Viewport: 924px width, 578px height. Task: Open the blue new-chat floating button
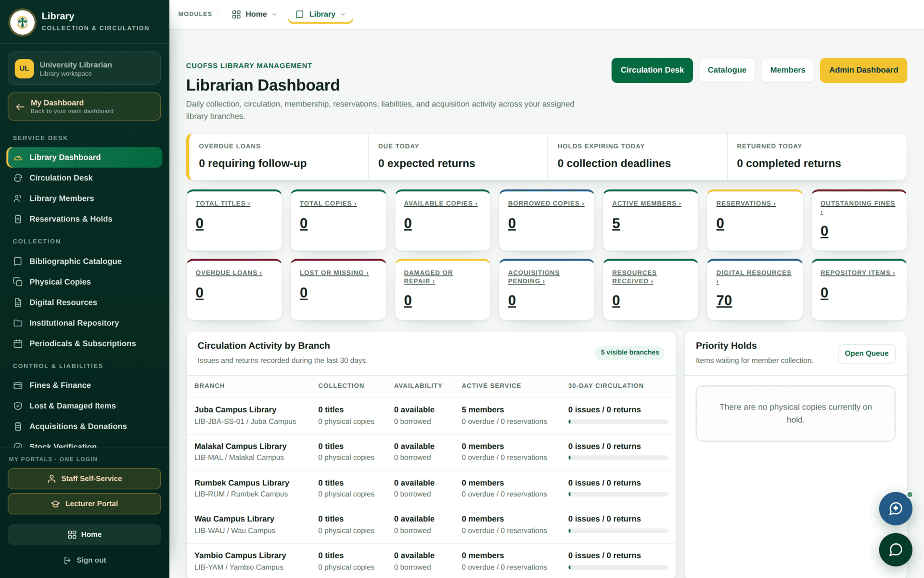(x=895, y=509)
